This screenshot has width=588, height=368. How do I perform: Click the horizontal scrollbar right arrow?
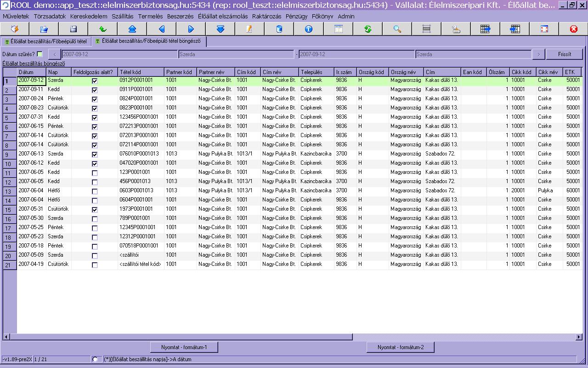click(578, 337)
